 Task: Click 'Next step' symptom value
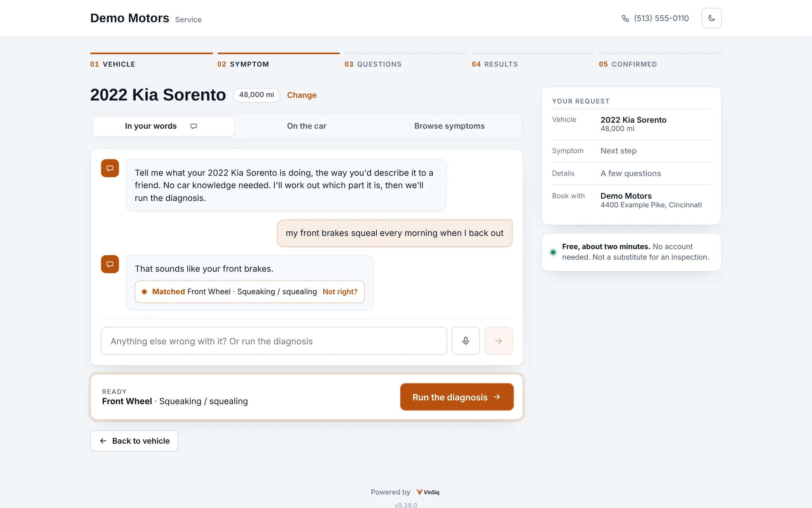pos(618,151)
